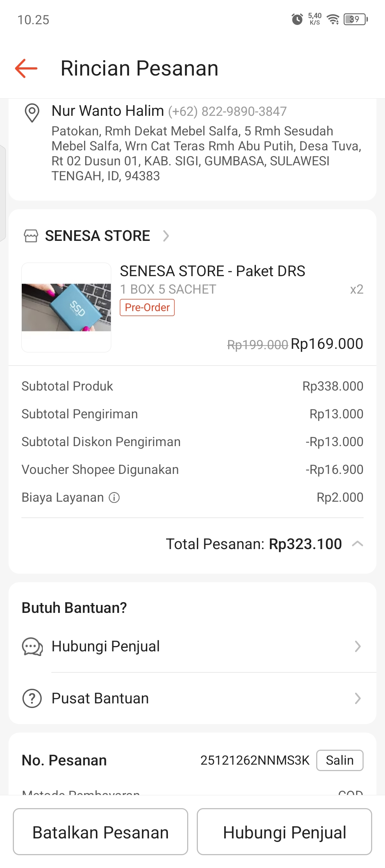
Task: Open the Pusat Bantuan row chevron
Action: click(x=358, y=698)
